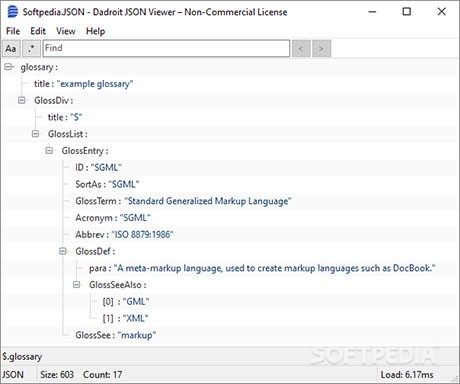The image size is (460, 384).
Task: Collapse the GlossEntry node
Action: 49,151
